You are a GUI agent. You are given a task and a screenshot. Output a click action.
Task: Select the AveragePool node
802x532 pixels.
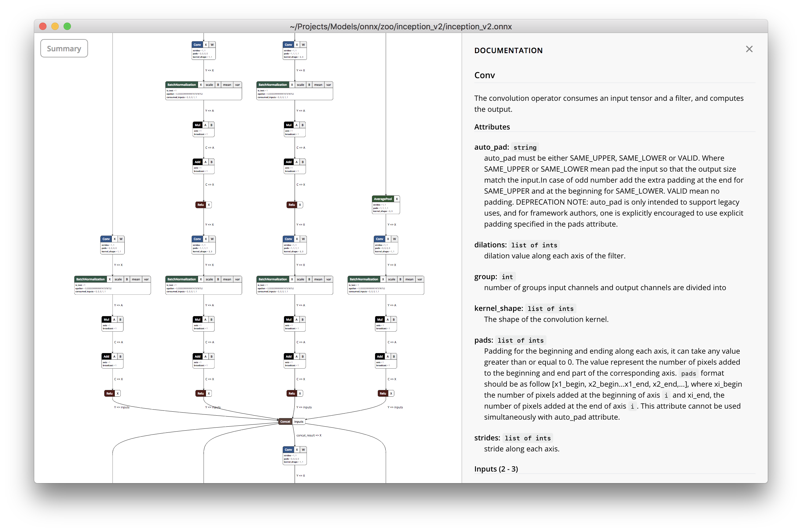[x=382, y=199]
